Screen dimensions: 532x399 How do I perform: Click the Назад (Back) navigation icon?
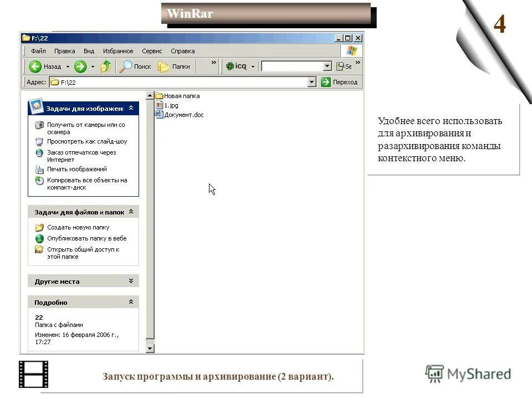point(35,66)
